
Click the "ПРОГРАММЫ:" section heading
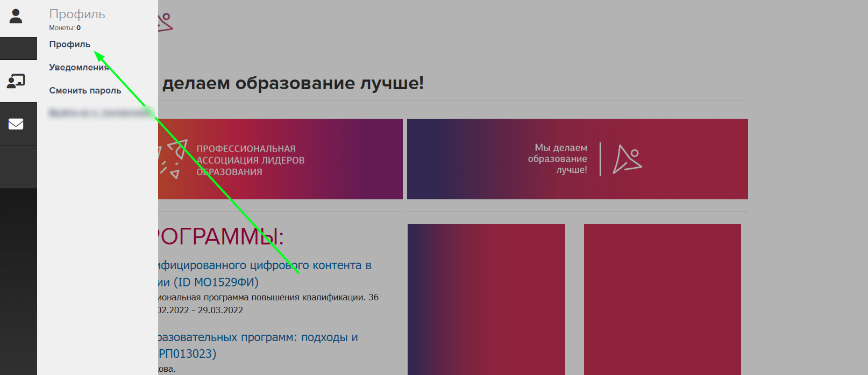(220, 237)
